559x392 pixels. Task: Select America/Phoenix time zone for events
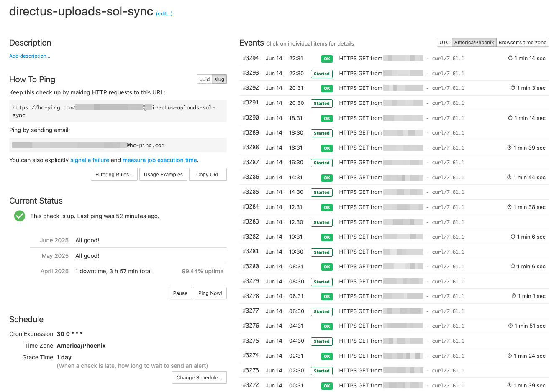474,43
